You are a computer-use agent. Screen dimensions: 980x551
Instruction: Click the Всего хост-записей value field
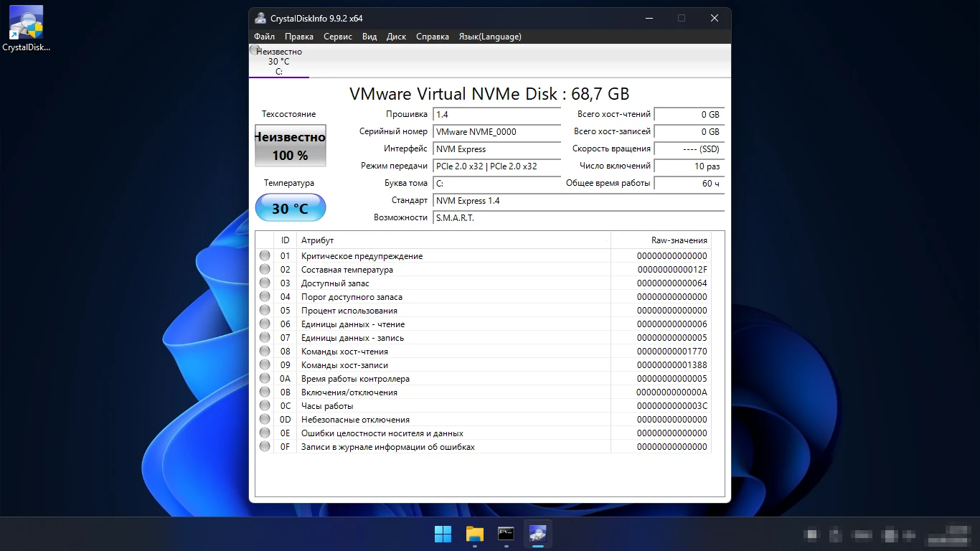click(689, 132)
